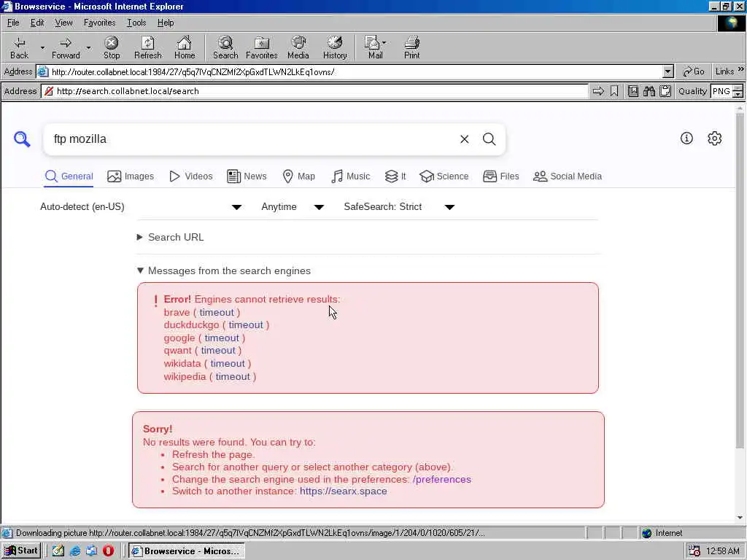Clear the search query with X
This screenshot has height=560, width=747.
465,139
